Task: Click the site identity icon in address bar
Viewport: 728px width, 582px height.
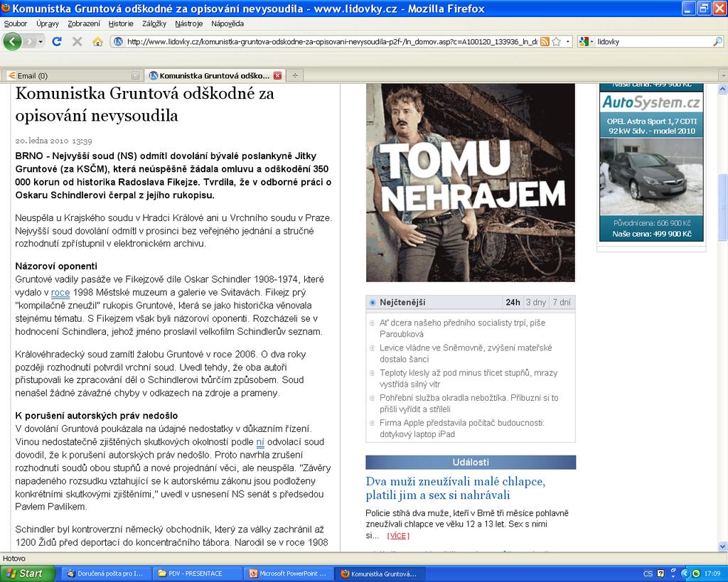Action: coord(119,42)
